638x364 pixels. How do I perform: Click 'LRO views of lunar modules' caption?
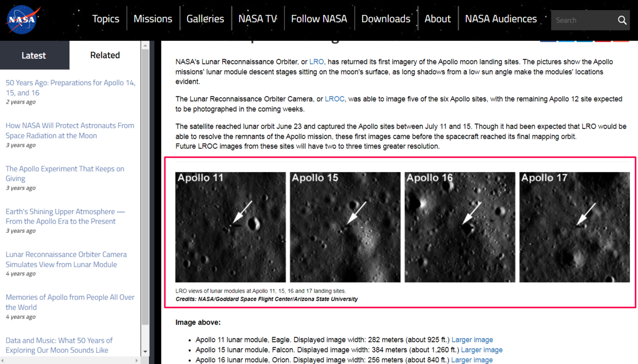point(261,291)
